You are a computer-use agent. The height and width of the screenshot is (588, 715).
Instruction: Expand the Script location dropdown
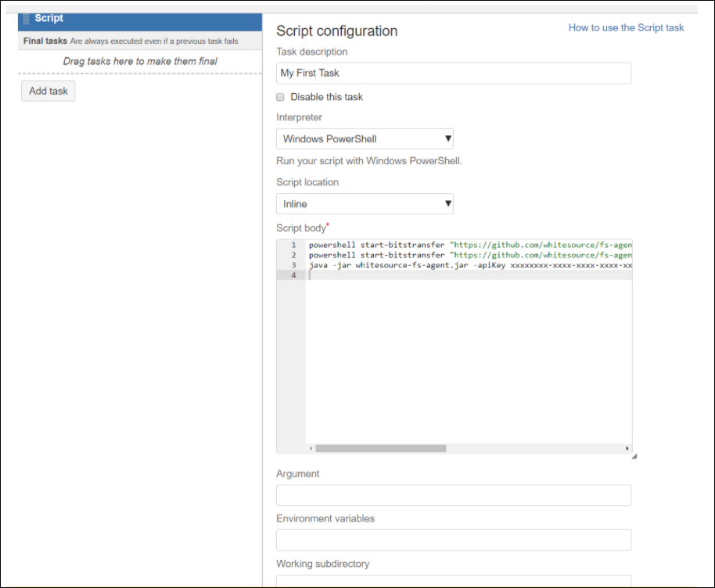(365, 204)
